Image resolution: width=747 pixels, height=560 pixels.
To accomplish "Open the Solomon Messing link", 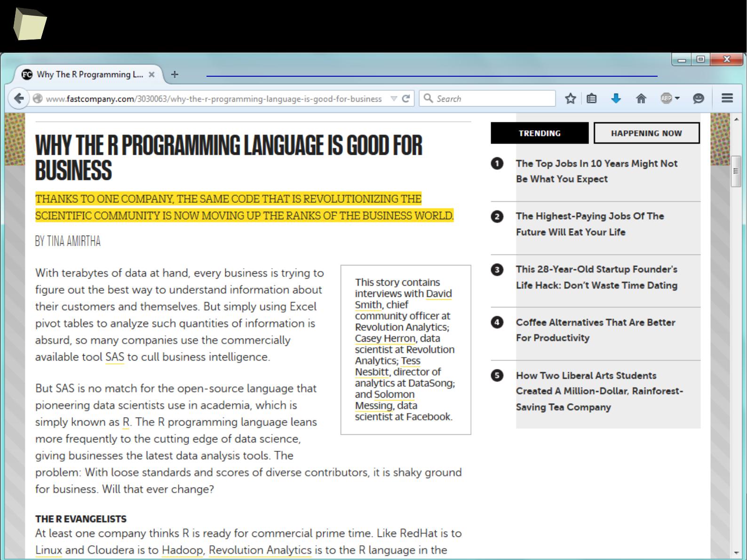I will pyautogui.click(x=385, y=400).
